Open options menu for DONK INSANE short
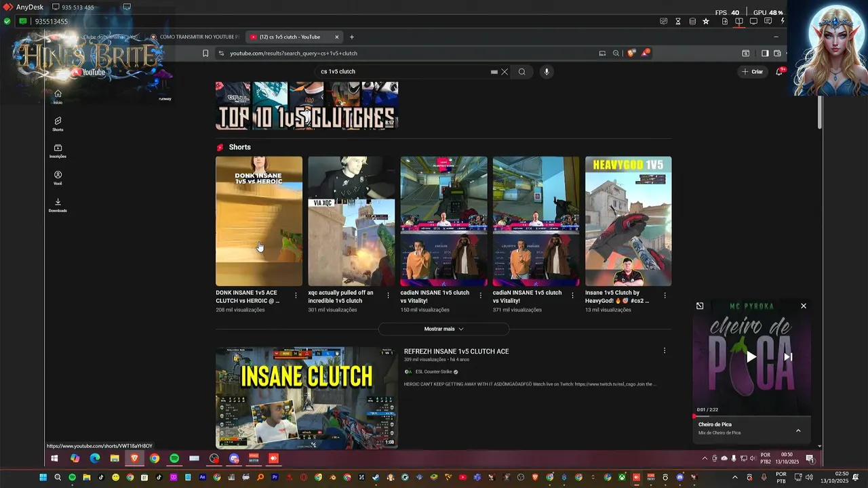 (296, 295)
